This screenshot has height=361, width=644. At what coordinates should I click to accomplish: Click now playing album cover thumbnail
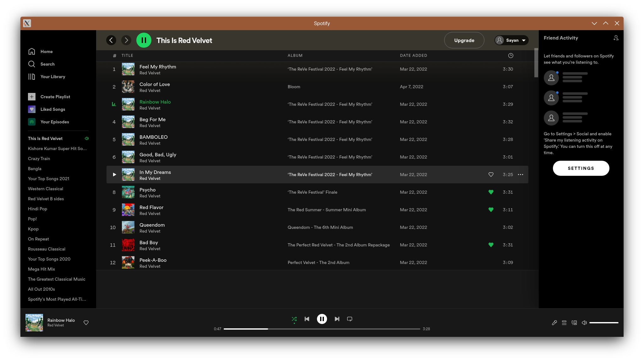pyautogui.click(x=34, y=323)
